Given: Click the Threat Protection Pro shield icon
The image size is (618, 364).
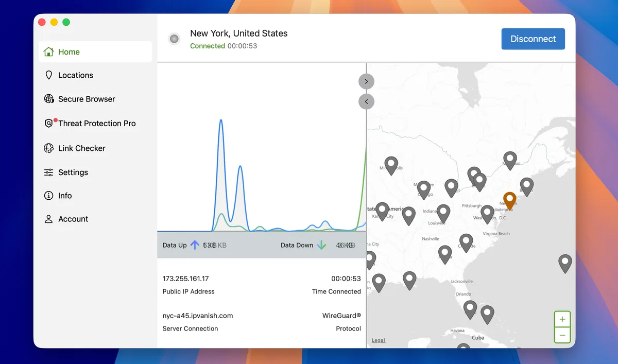Looking at the screenshot, I should (x=49, y=123).
